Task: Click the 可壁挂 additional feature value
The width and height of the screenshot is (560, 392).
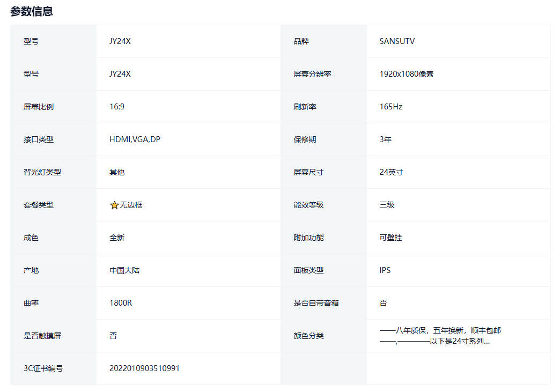Action: 390,238
